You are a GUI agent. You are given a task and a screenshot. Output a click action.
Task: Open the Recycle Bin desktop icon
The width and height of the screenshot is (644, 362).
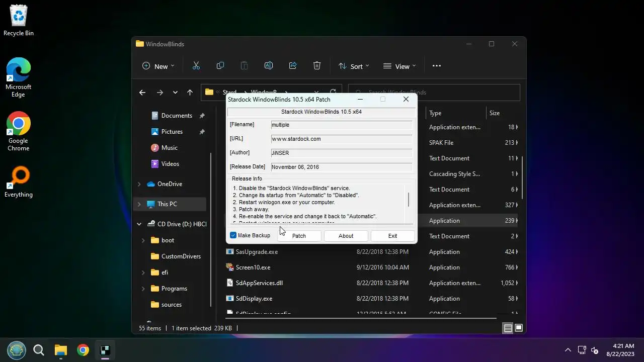19,21
